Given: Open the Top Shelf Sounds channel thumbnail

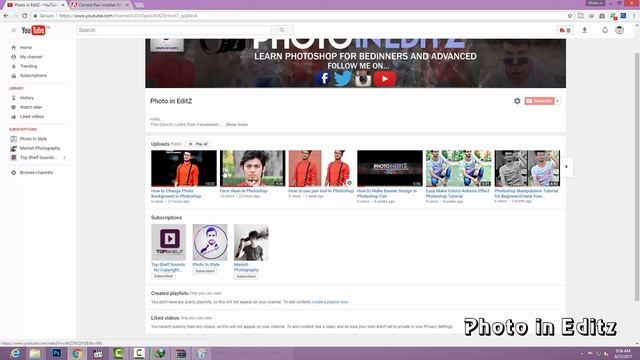Looking at the screenshot, I should [168, 242].
